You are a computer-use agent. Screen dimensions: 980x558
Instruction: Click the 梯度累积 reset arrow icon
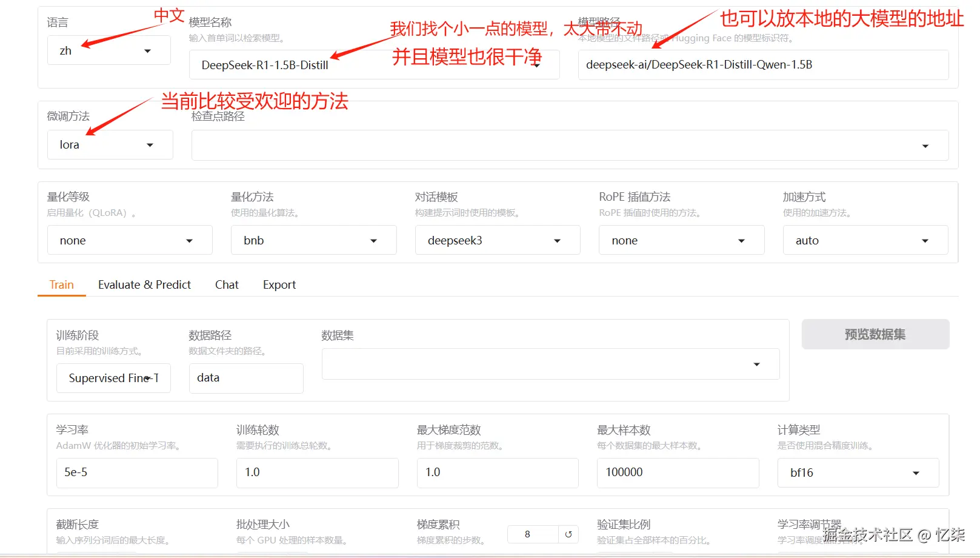(x=568, y=534)
